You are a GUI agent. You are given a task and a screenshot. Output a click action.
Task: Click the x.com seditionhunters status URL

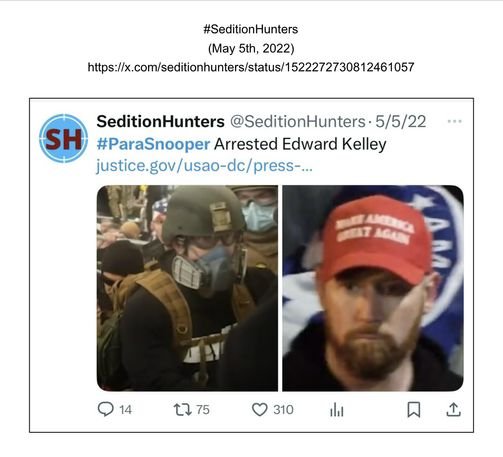(251, 67)
